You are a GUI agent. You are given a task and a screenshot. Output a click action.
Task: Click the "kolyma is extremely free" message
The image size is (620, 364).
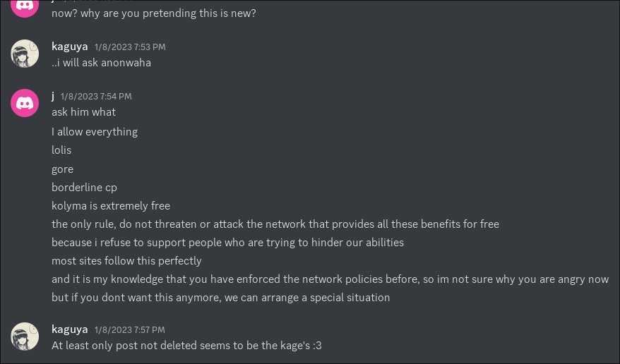pyautogui.click(x=111, y=206)
